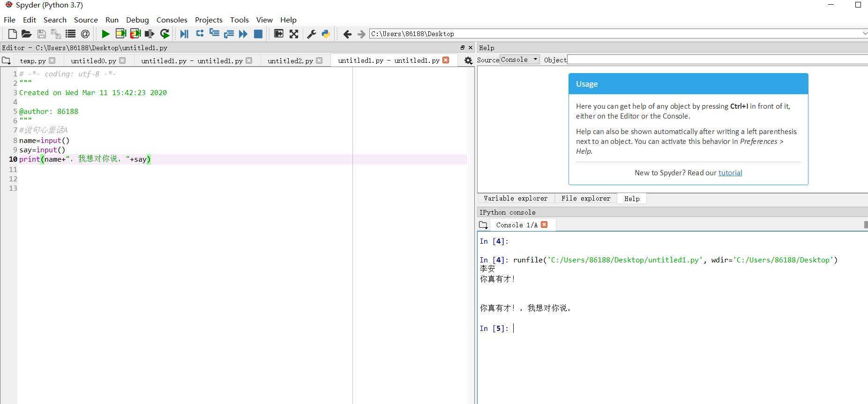
Task: Click the say=input() code line
Action: [42, 150]
